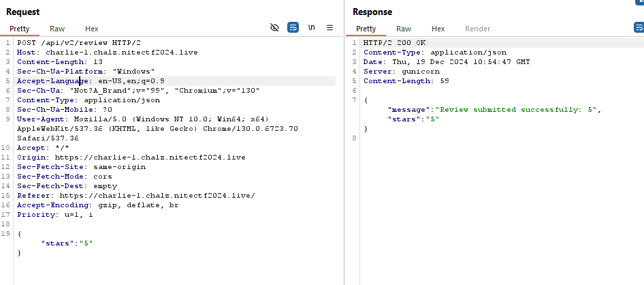Select the Request Pretty tab
The height and width of the screenshot is (285, 644).
tap(20, 29)
